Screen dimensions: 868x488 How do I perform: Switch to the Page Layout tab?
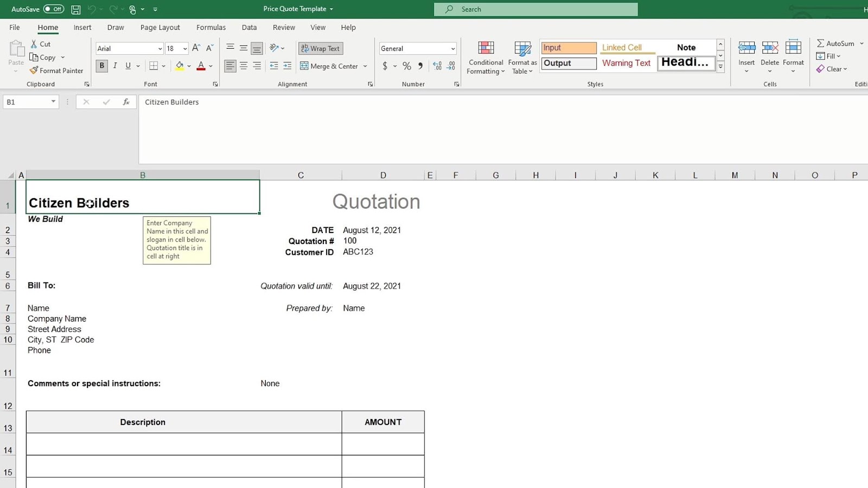click(160, 28)
